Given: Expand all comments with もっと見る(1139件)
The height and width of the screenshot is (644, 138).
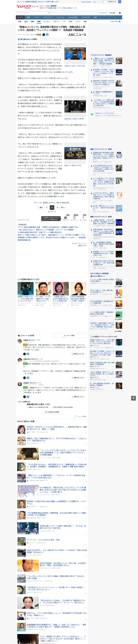Looking at the screenshot, I should (52, 412).
